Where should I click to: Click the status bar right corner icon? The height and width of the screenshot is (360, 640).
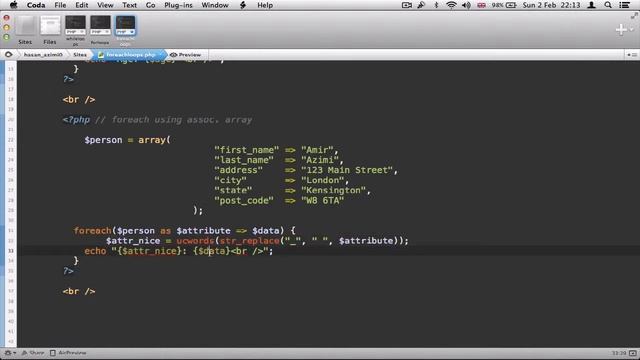point(633,353)
